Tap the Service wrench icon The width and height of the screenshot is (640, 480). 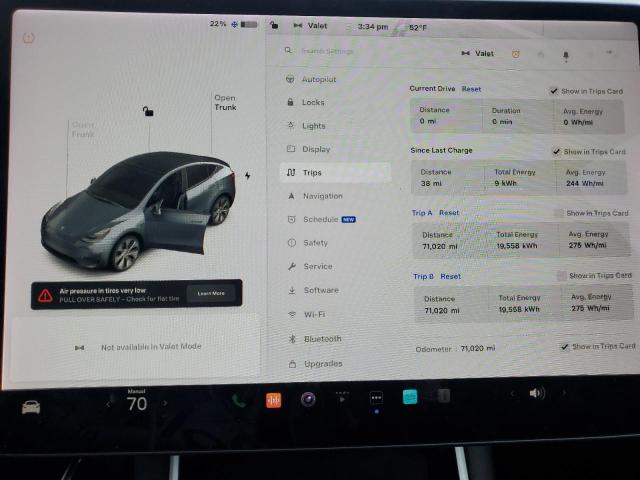point(291,266)
